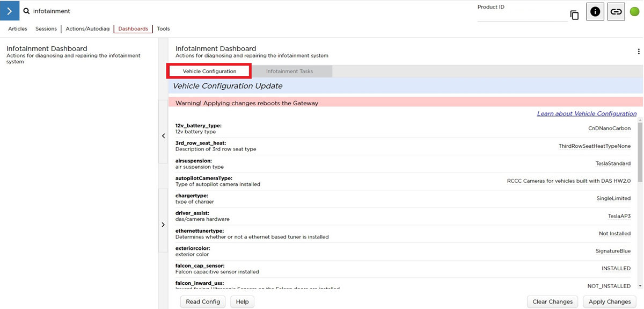Viewport: 644px width, 309px height.
Task: Open the three-dot dashboard options menu
Action: (x=638, y=52)
